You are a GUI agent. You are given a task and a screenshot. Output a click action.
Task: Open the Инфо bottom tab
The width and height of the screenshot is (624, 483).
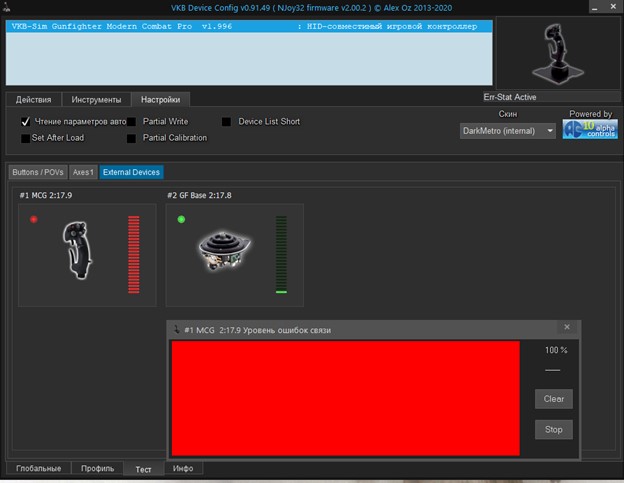[x=183, y=468]
